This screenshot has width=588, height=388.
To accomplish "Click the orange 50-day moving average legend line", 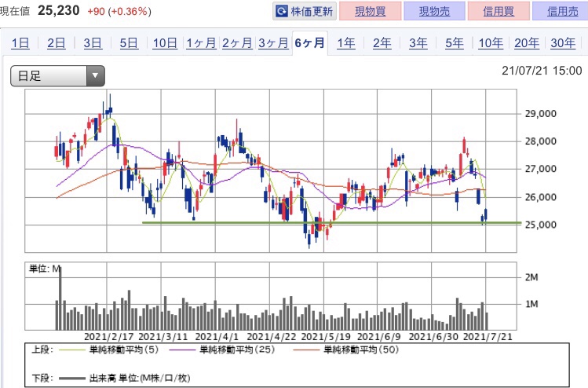I will coord(306,350).
